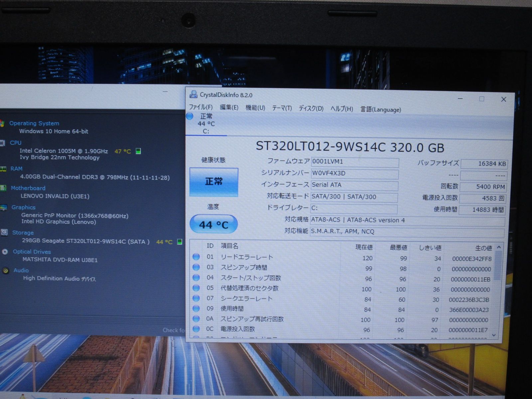Open the Operating System section in Speccy
532x399 pixels.
(x=34, y=123)
